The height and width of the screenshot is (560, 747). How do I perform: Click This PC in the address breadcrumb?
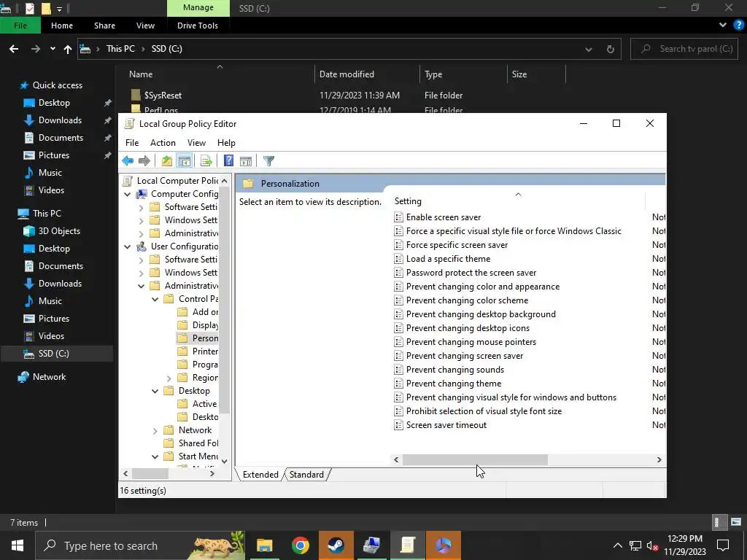click(x=120, y=49)
